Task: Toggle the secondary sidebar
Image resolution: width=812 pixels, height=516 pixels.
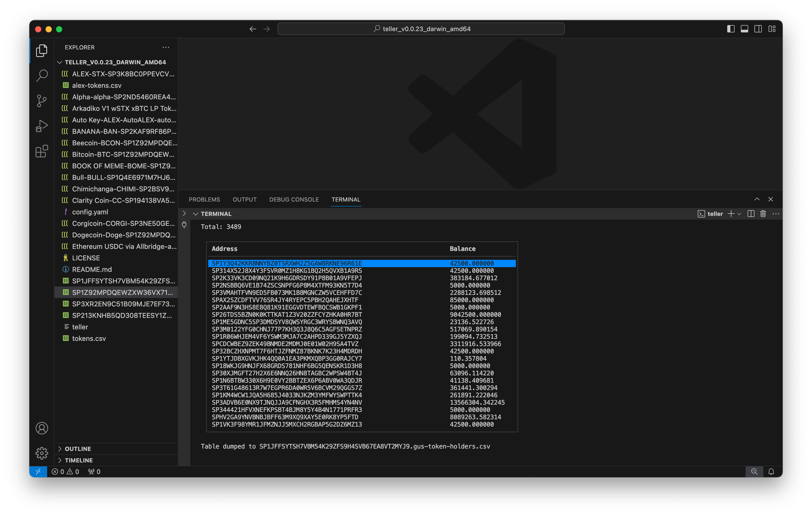Action: pos(758,29)
